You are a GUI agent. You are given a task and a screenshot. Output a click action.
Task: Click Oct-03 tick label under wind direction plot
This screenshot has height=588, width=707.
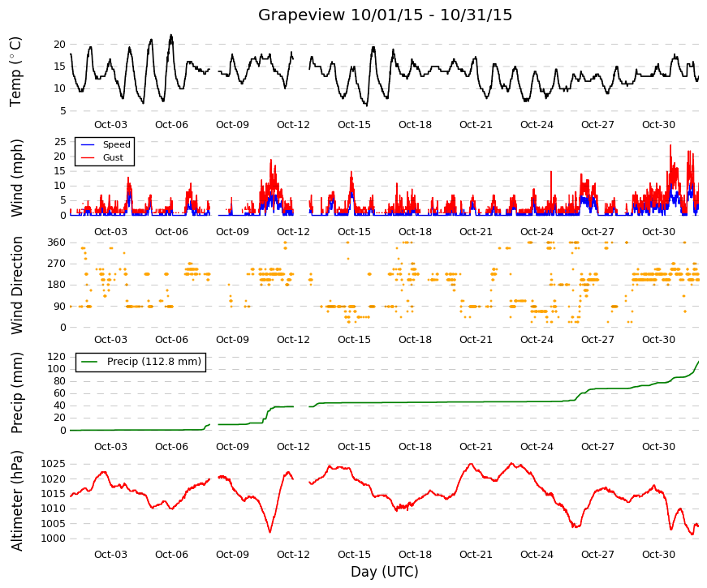coord(110,340)
